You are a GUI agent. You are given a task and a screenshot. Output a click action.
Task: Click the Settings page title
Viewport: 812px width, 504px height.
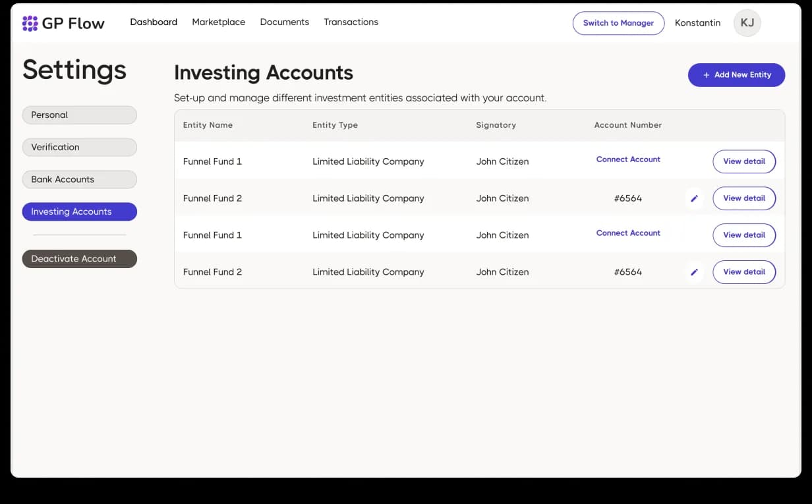[74, 70]
